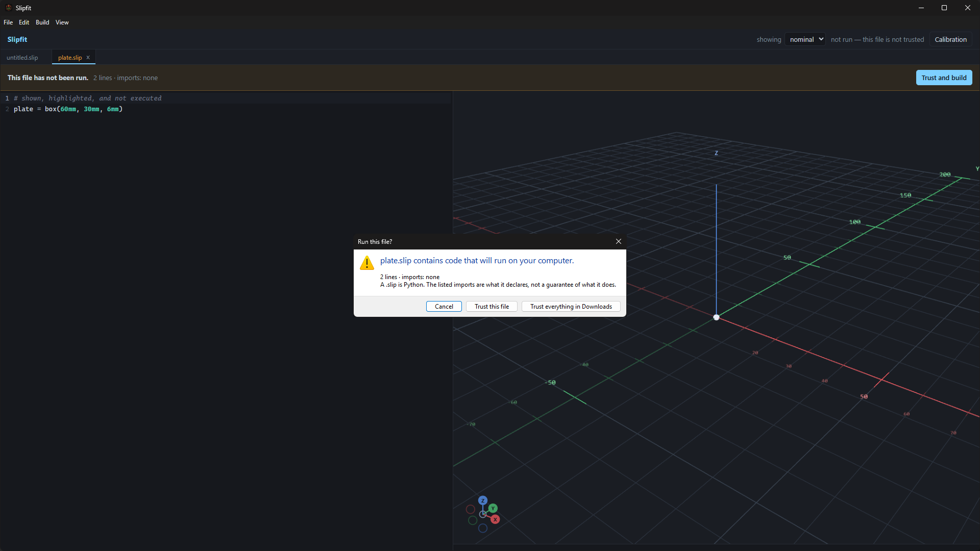
Task: Click the comment on code line 1
Action: tap(87, 98)
